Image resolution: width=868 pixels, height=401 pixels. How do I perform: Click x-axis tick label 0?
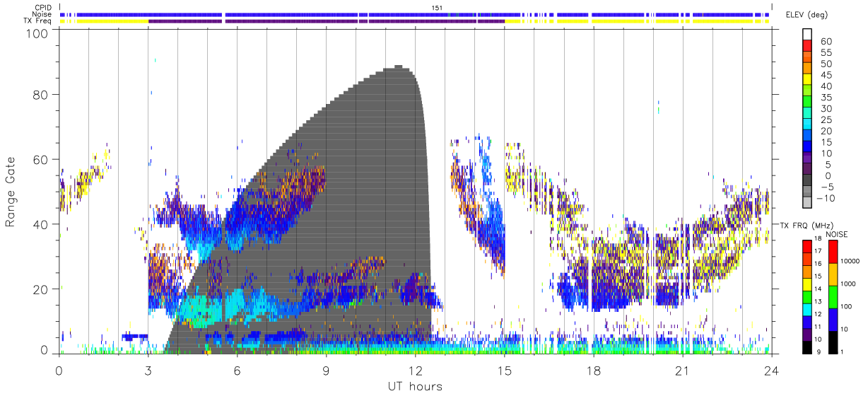point(59,371)
